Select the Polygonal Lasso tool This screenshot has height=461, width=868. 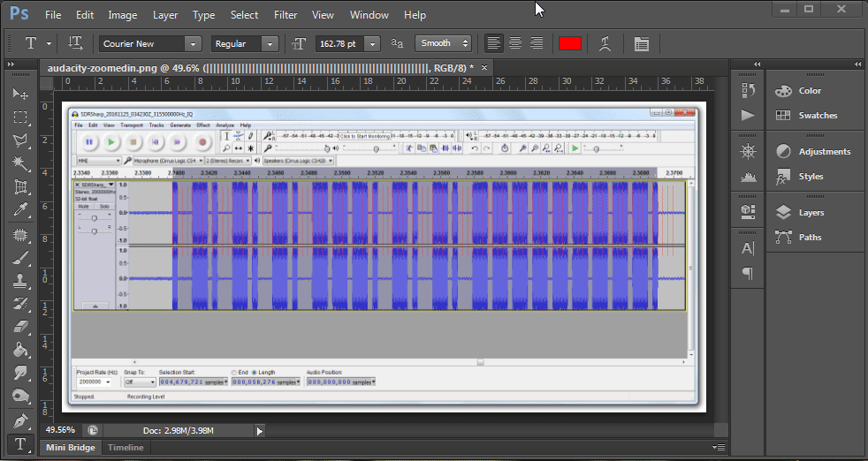point(20,140)
